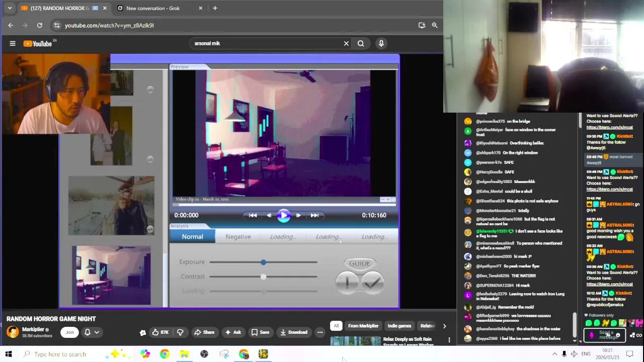Viewport: 644px width, 362px height.
Task: Step one frame back in game player
Action: (269, 215)
